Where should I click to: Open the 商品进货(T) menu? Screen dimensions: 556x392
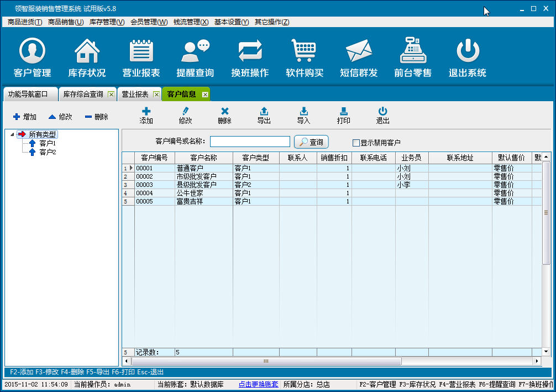25,22
